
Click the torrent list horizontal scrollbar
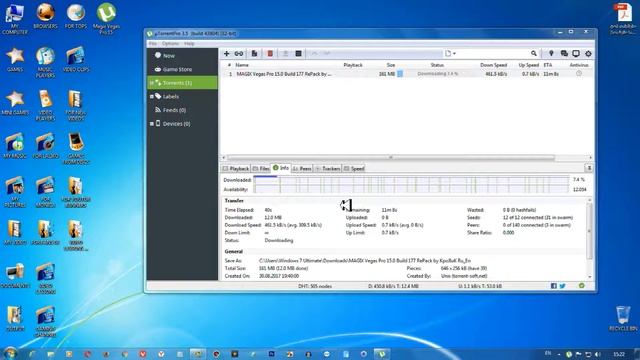pos(391,158)
